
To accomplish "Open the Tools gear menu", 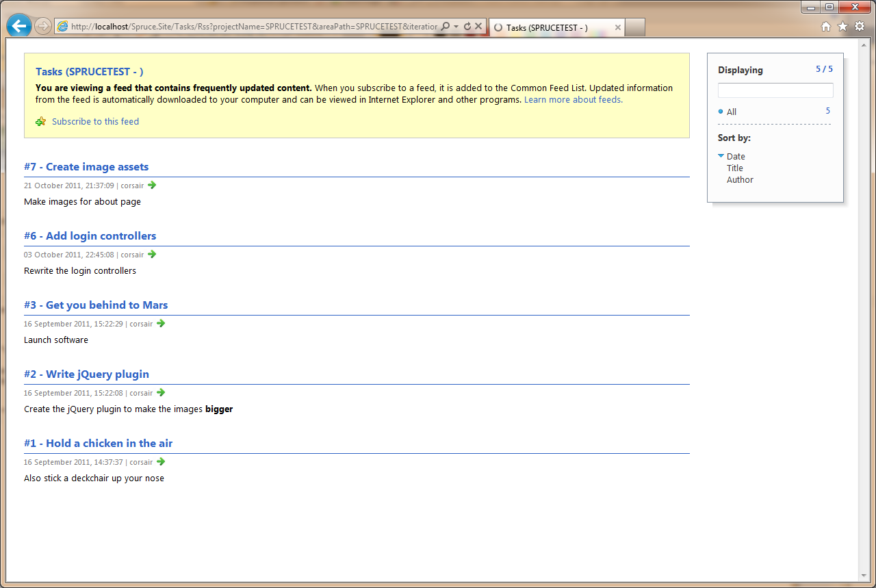I will 860,27.
